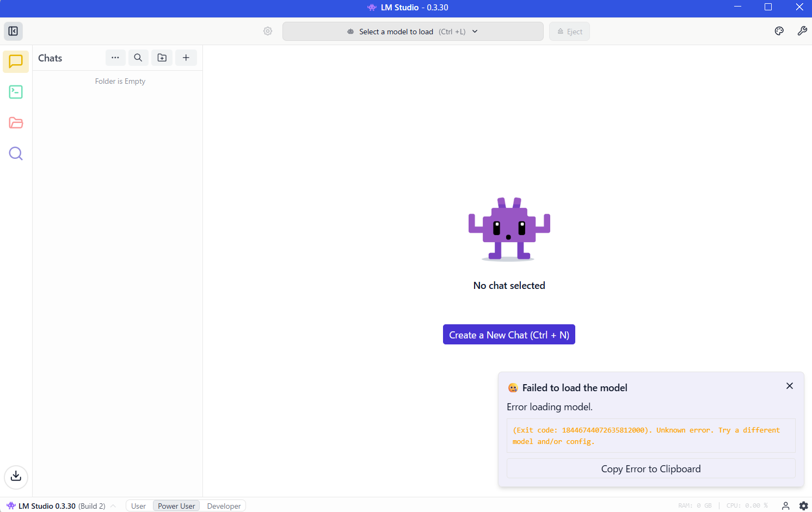The width and height of the screenshot is (812, 512).
Task: Click the 'Folder is Empty' text
Action: pos(120,81)
